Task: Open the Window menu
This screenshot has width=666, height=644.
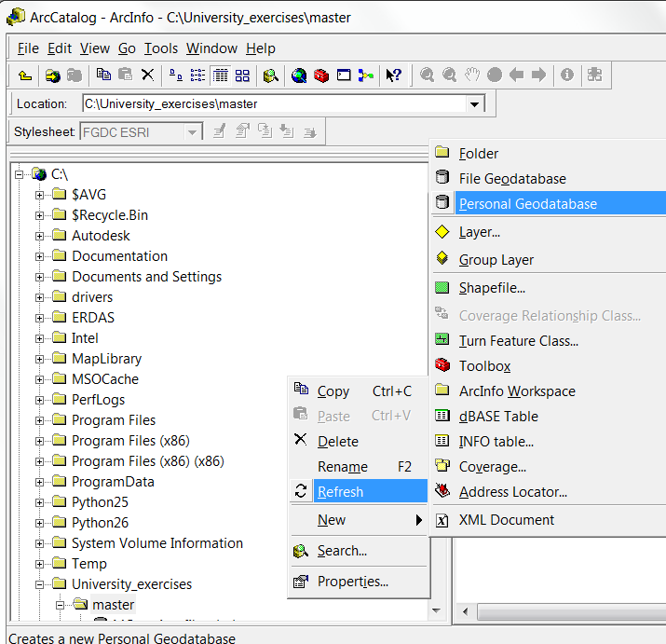Action: 211,48
